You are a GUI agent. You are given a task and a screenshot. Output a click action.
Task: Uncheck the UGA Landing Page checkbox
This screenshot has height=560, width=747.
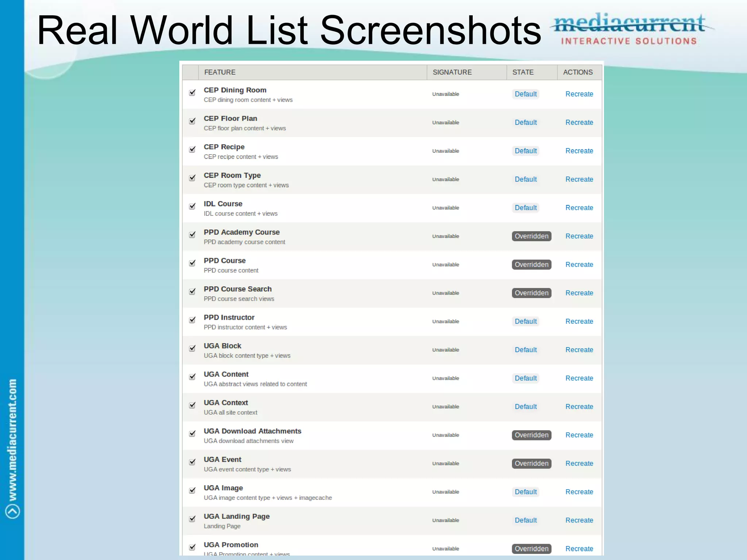coord(192,519)
